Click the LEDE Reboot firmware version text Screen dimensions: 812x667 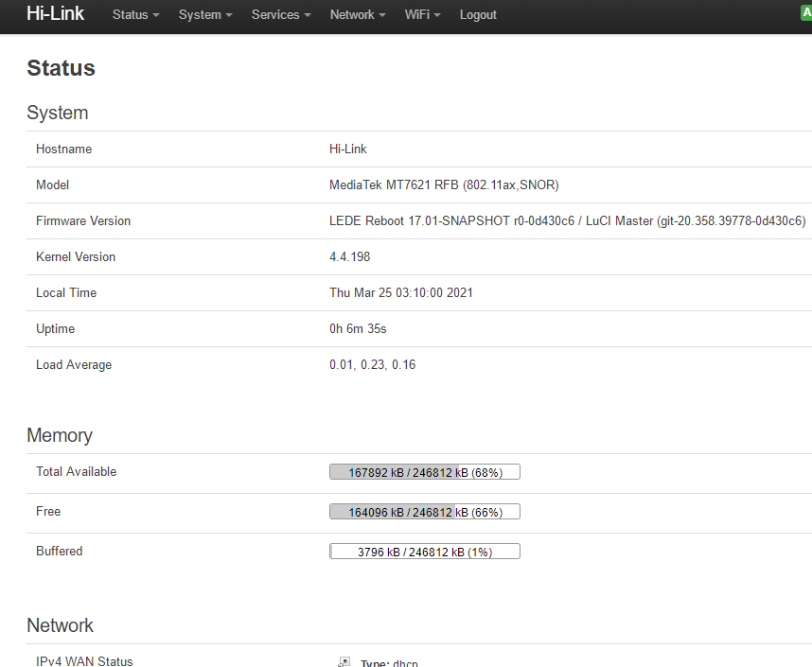pyautogui.click(x=567, y=221)
